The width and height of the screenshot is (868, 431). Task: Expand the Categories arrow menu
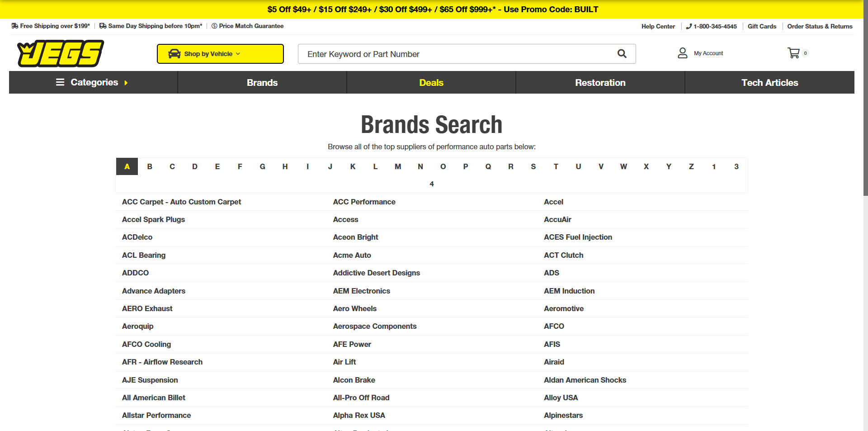click(126, 83)
